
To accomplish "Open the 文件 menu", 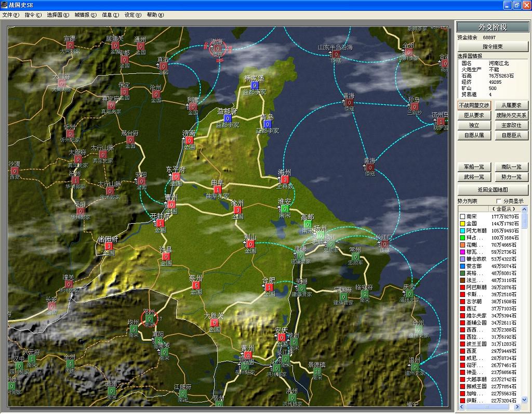I will pos(10,15).
